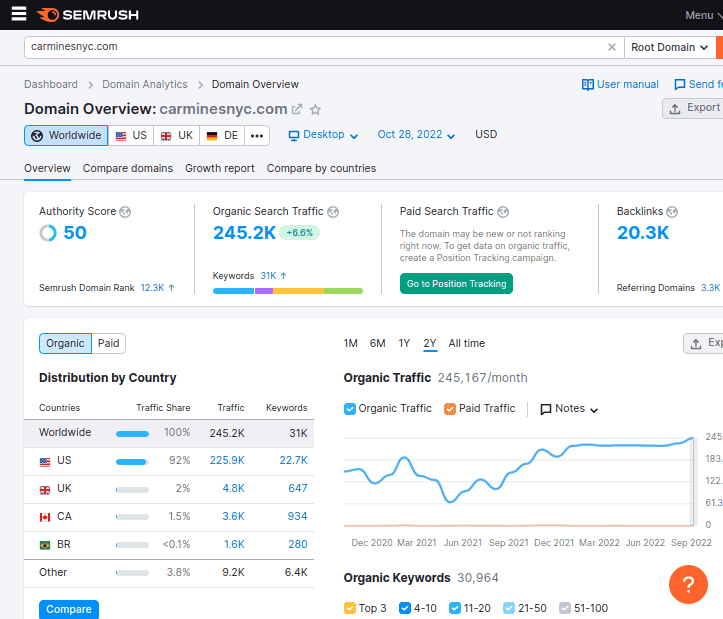
Task: Toggle Organic Traffic checkbox
Action: click(x=350, y=409)
